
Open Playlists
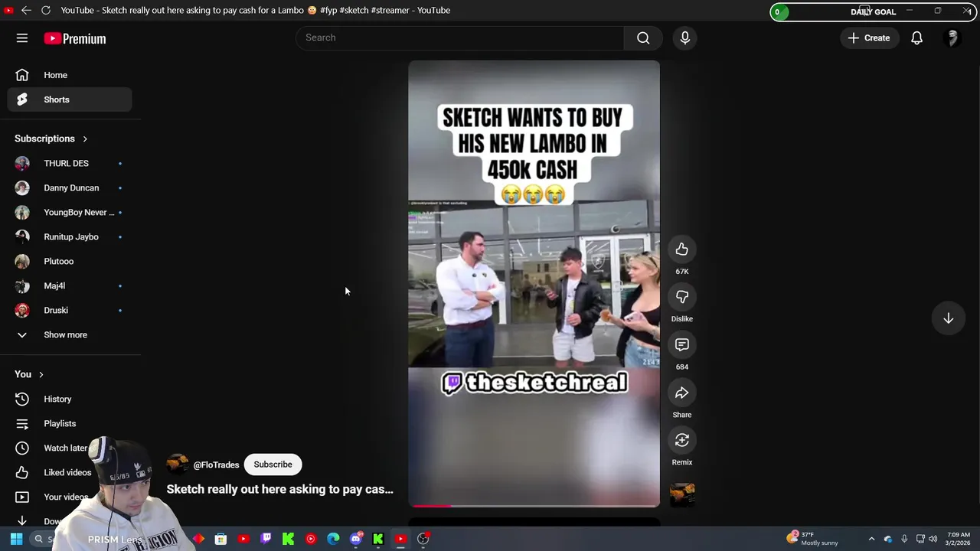click(x=70, y=423)
